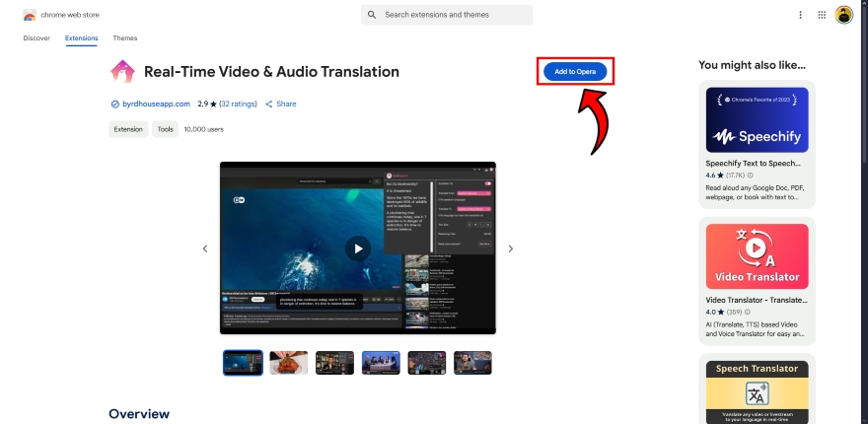Screen dimensions: 868x424
Task: Open the byrdhouseapp.com publisher link
Action: coord(156,105)
